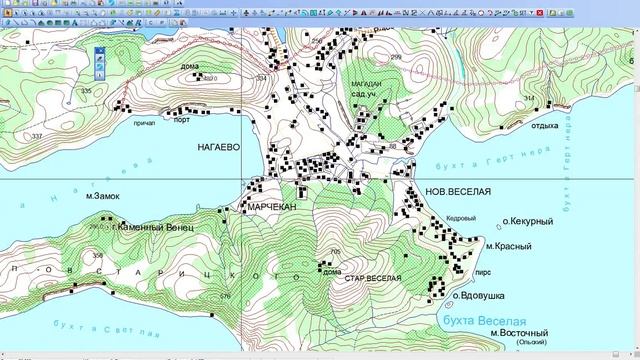640x360 pixels.
Task: Click the м.Красный cape label
Action: click(x=509, y=247)
